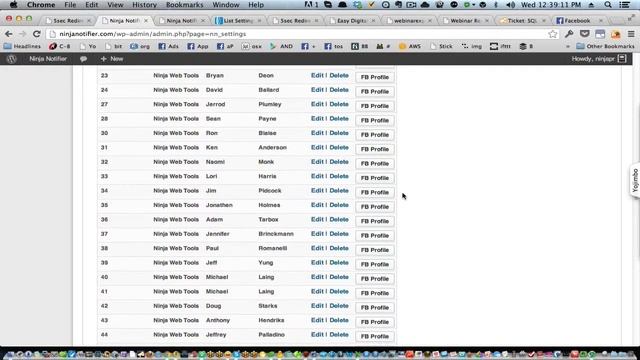The height and width of the screenshot is (360, 640).
Task: Open Spotlight search in menu bar
Action: pyautogui.click(x=608, y=5)
